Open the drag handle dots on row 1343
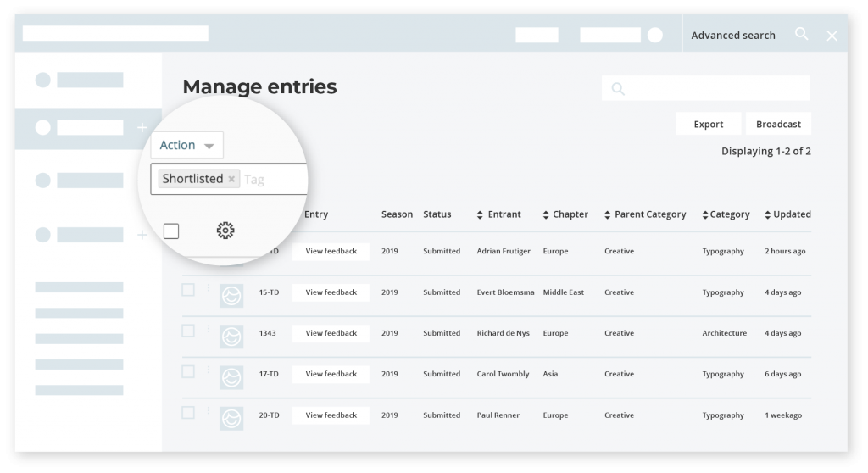Viewport: 868px width, 473px height. click(209, 330)
